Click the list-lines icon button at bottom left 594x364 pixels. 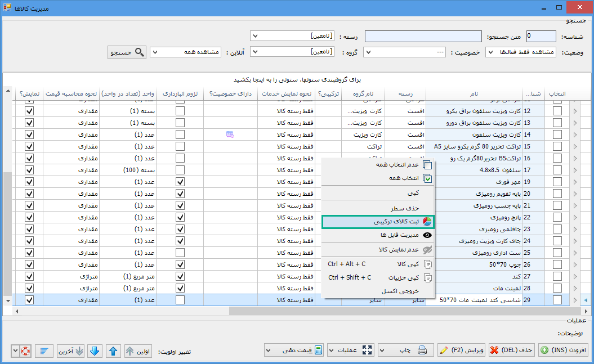44,351
